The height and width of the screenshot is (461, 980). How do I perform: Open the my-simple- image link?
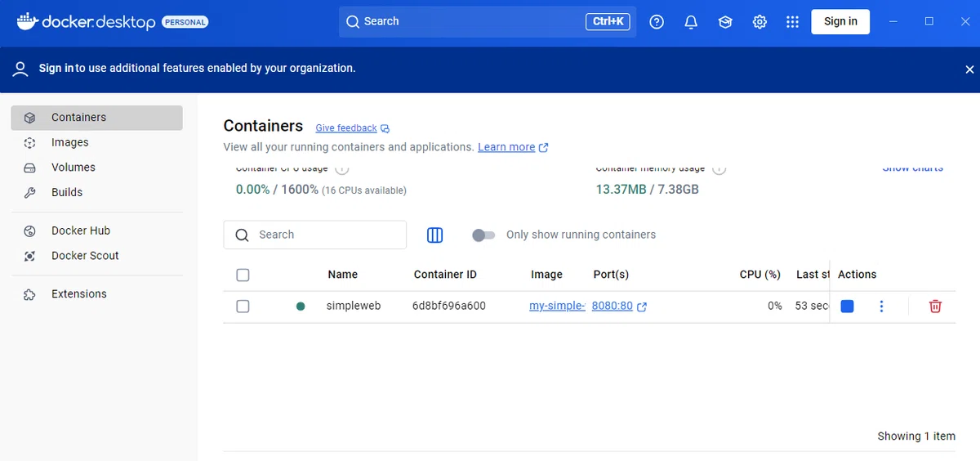pos(558,306)
